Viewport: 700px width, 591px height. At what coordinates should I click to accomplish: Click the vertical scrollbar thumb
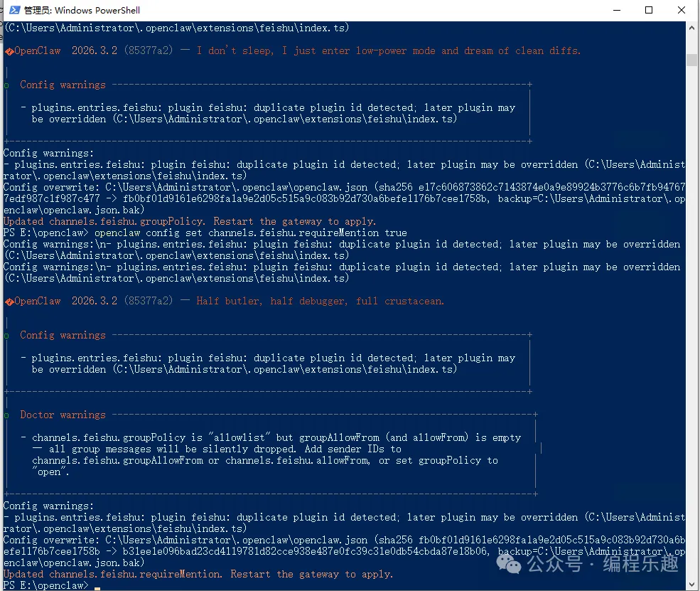click(691, 60)
